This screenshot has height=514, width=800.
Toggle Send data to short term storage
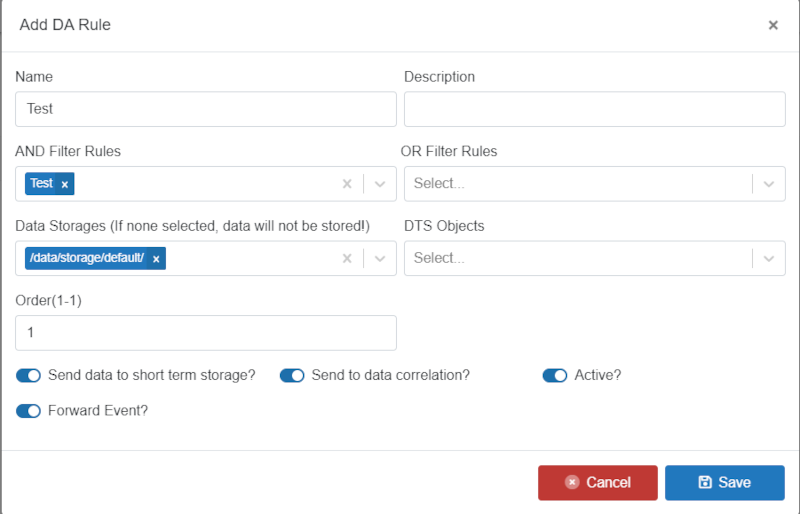pyautogui.click(x=28, y=375)
